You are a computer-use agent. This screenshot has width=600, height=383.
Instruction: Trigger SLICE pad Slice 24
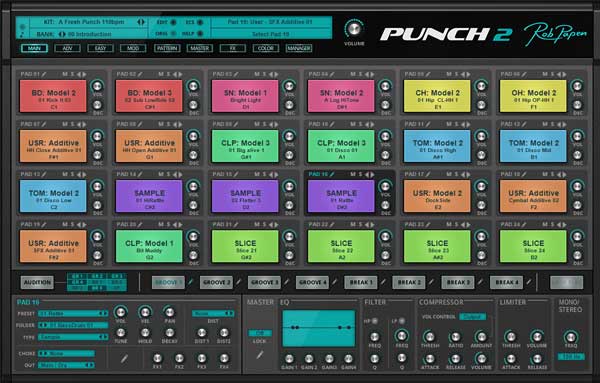(x=533, y=246)
